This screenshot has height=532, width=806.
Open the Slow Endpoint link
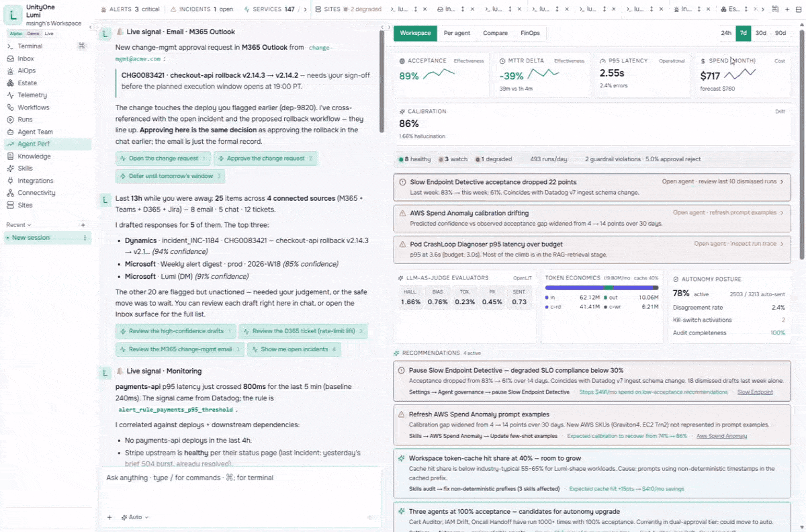tap(755, 392)
